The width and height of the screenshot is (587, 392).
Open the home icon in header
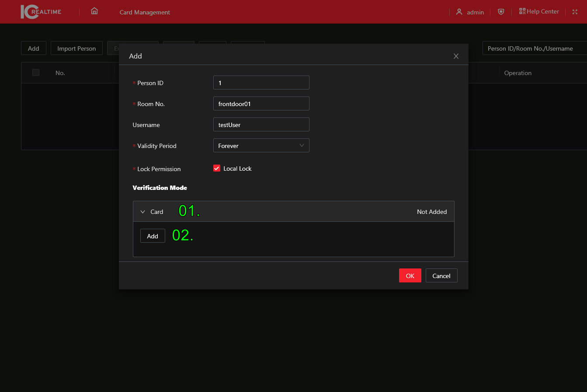[x=94, y=12]
